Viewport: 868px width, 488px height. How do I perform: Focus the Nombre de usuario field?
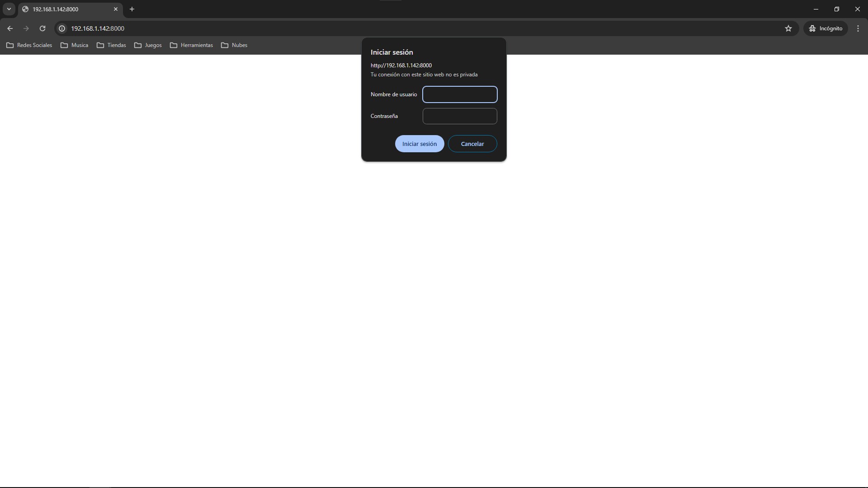tap(460, 94)
